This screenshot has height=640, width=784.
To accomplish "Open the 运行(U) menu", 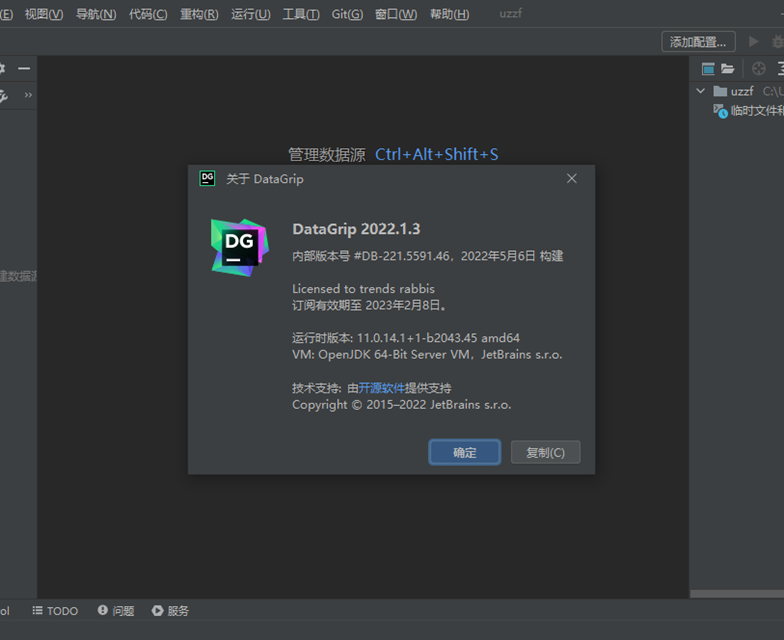I will [x=250, y=14].
